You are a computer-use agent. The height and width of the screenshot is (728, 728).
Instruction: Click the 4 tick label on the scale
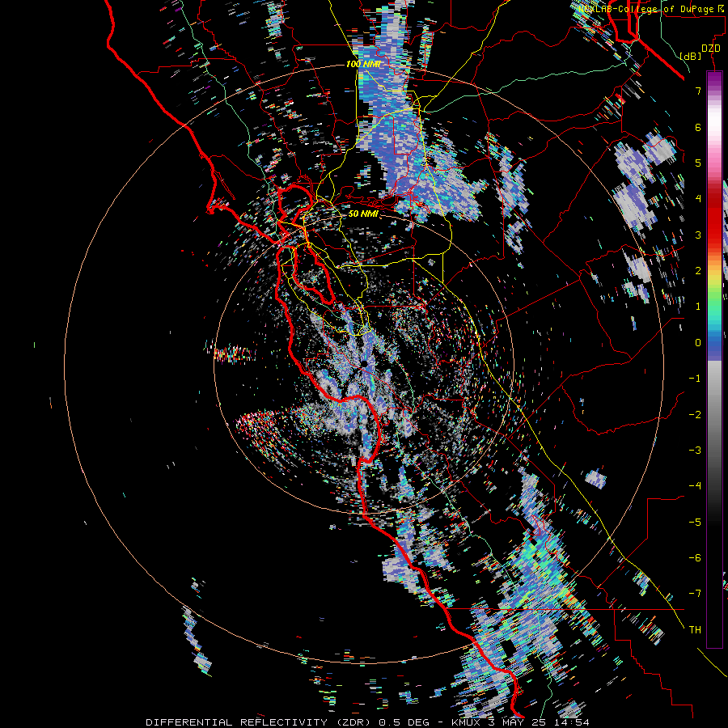click(698, 199)
